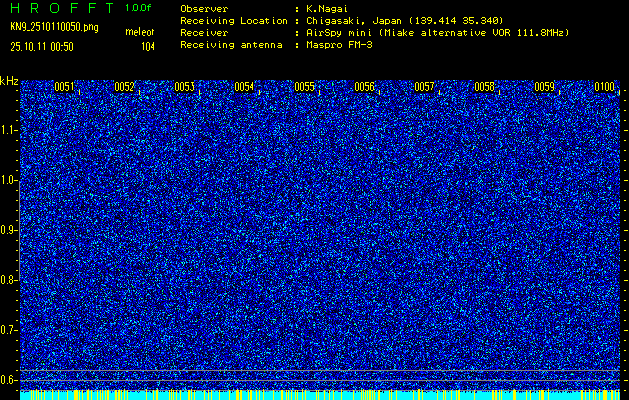Click the cyan and yellow intensity bar at bottom
The width and height of the screenshot is (629, 400).
320,395
